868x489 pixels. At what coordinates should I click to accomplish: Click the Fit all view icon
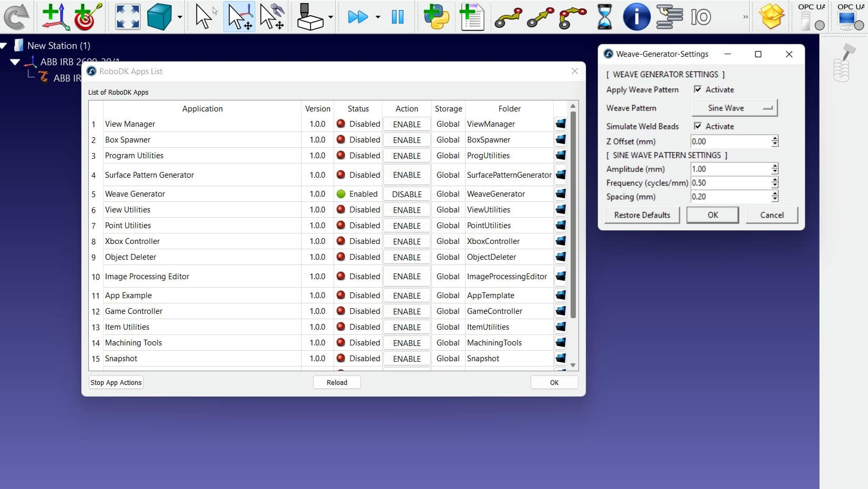(128, 16)
